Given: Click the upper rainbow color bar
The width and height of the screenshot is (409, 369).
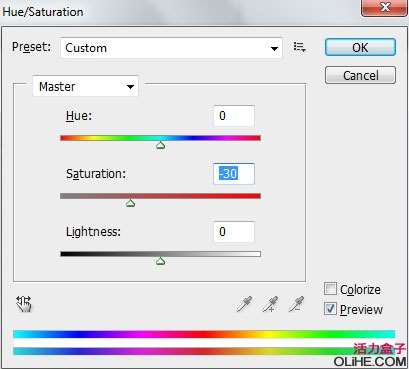Looking at the screenshot, I should 204,334.
